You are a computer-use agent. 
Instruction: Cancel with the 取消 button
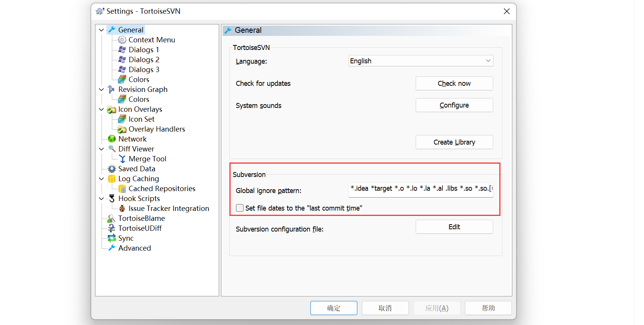coord(385,308)
